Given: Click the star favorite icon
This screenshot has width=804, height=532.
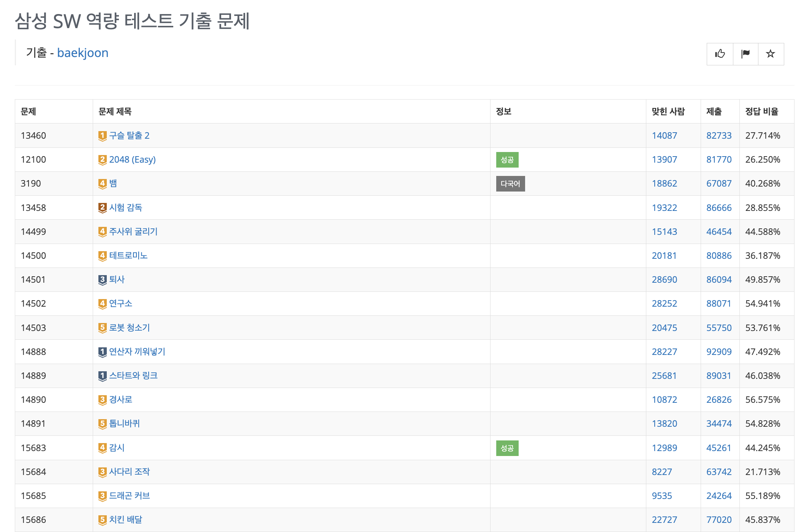Looking at the screenshot, I should pyautogui.click(x=771, y=54).
